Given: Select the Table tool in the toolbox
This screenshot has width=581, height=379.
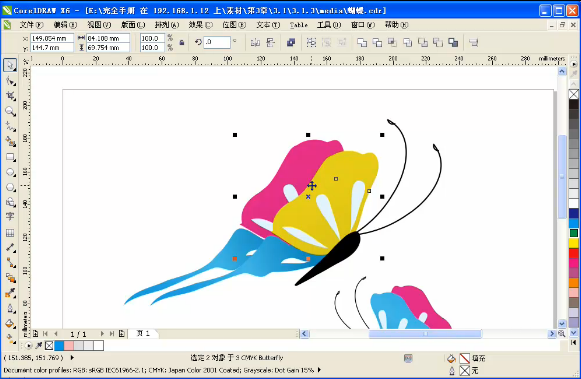Looking at the screenshot, I should pos(10,233).
